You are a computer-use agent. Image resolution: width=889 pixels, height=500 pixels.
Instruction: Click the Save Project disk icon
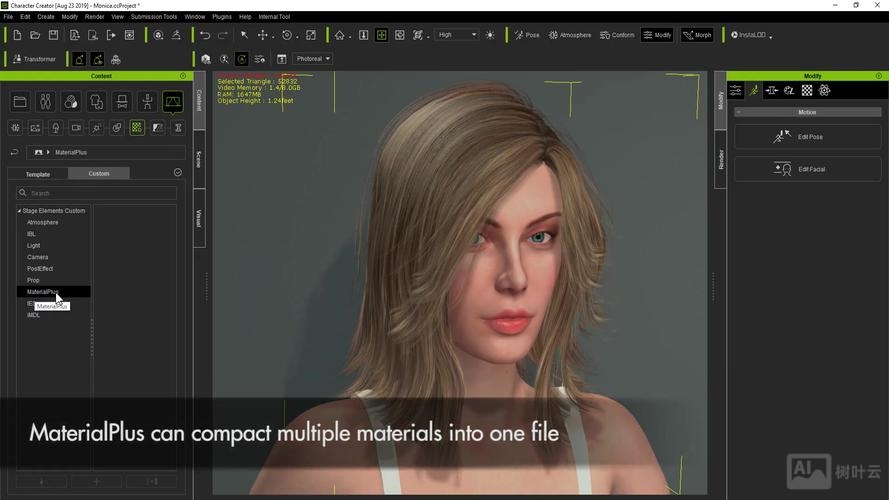[53, 35]
